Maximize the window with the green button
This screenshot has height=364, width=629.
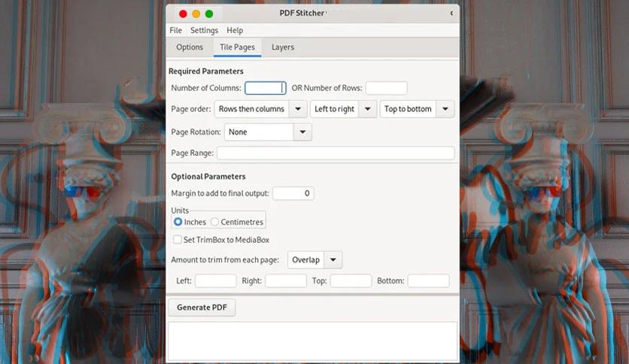pos(209,14)
